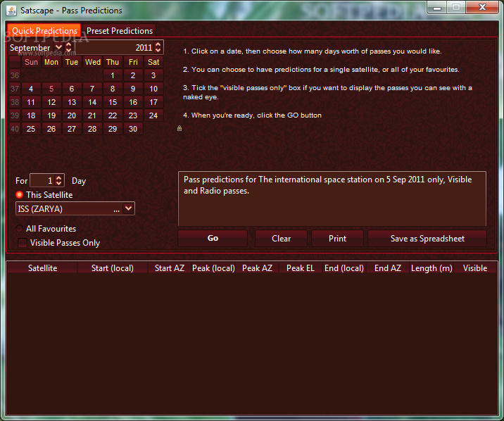This screenshot has width=504, height=421.
Task: Decrease the month with spinner down arrow
Action: [68, 51]
